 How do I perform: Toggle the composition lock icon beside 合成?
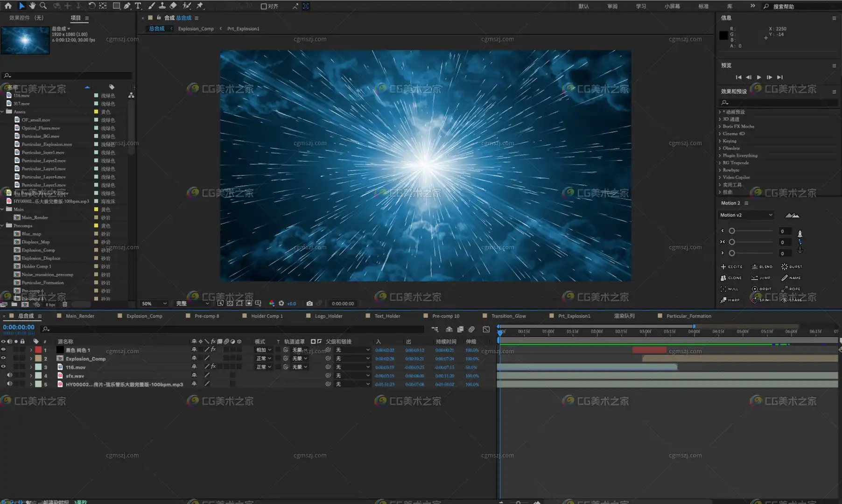click(x=159, y=18)
